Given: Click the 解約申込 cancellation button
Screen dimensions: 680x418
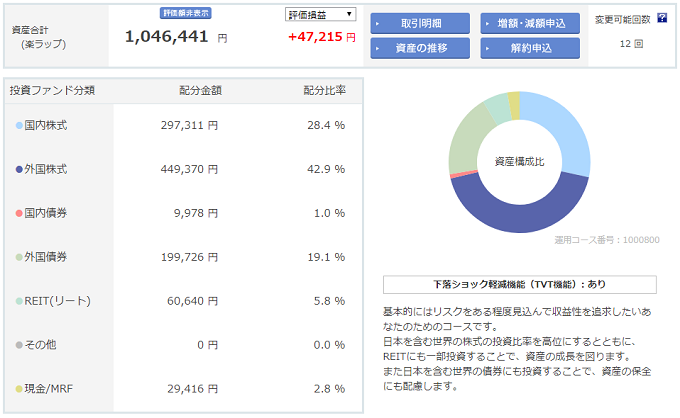Looking at the screenshot, I should click(x=530, y=48).
